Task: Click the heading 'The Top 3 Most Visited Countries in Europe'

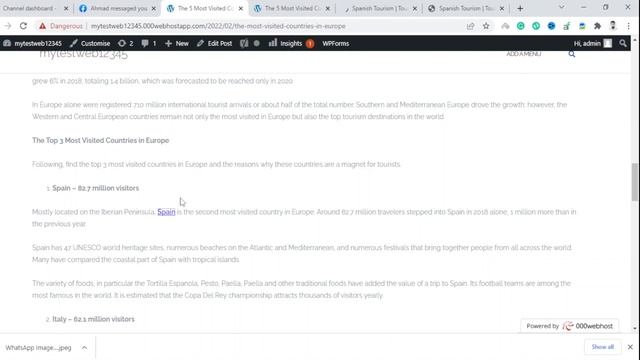Action: [100, 140]
